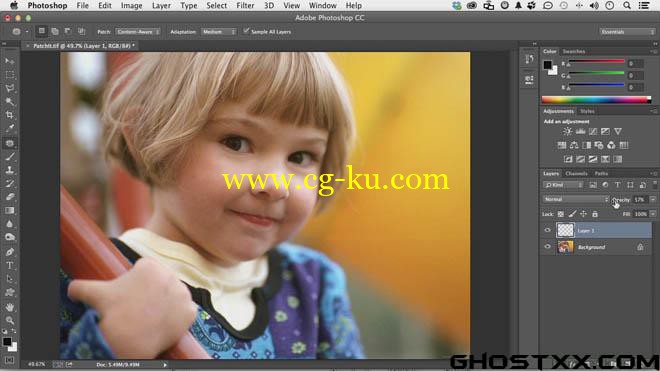Select the Move tool

tap(9, 61)
